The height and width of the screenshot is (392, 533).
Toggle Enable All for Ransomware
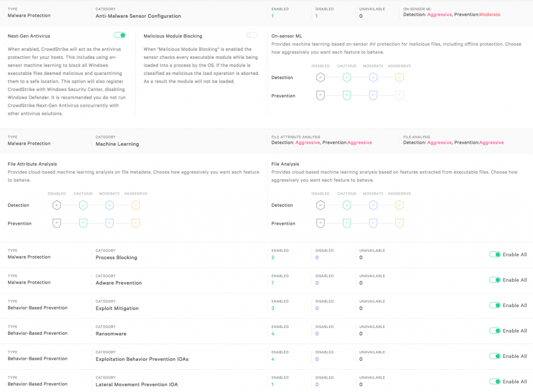point(494,331)
